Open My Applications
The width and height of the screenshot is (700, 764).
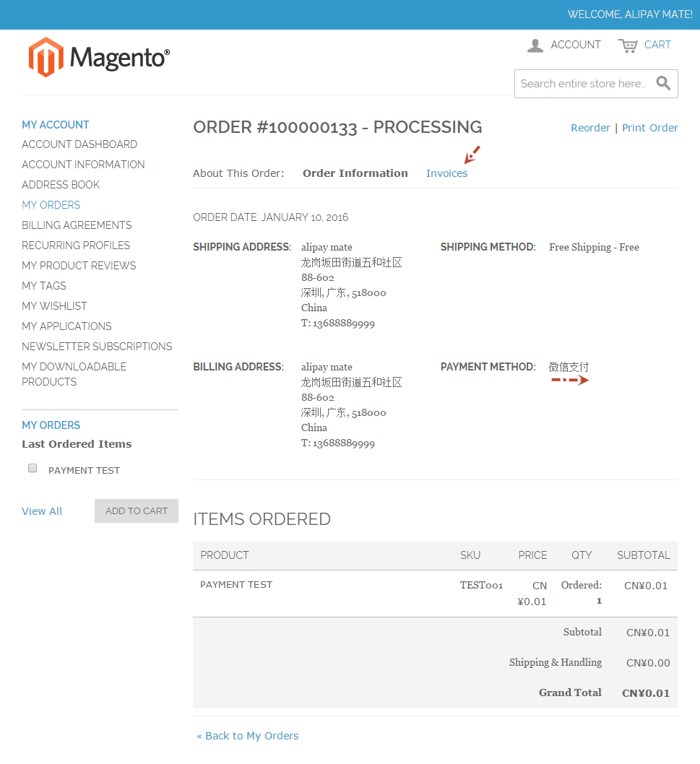(x=66, y=326)
